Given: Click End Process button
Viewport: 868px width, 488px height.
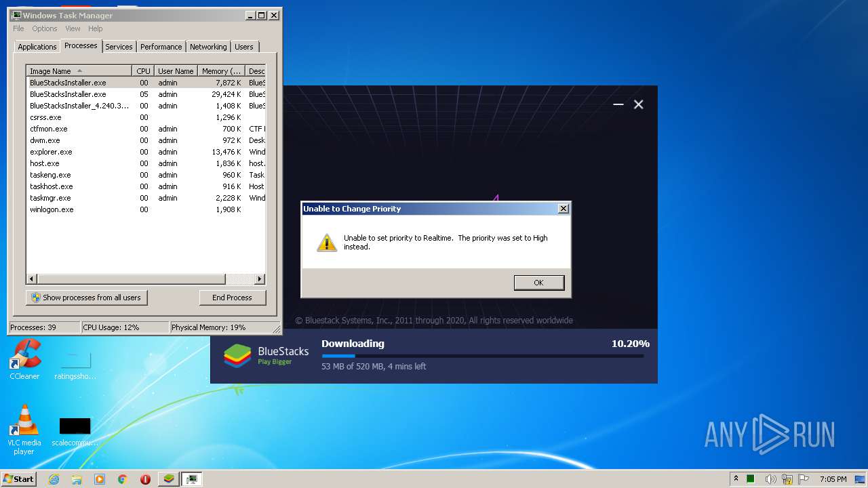Looking at the screenshot, I should pos(233,298).
